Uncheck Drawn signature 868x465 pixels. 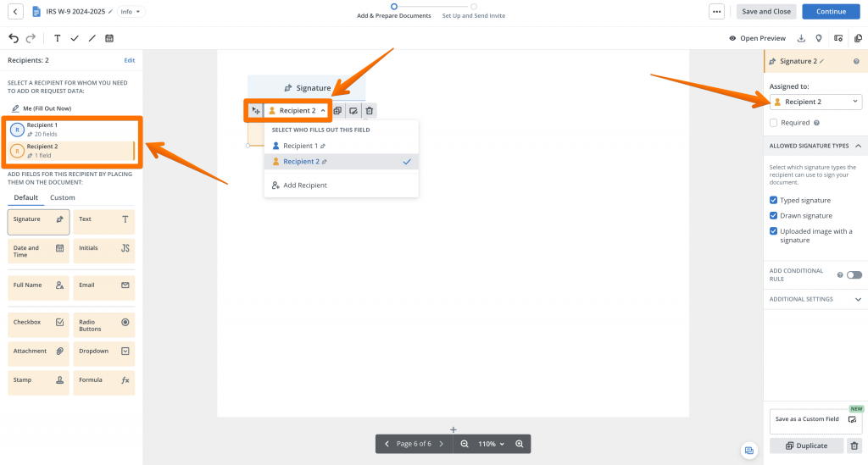tap(773, 216)
